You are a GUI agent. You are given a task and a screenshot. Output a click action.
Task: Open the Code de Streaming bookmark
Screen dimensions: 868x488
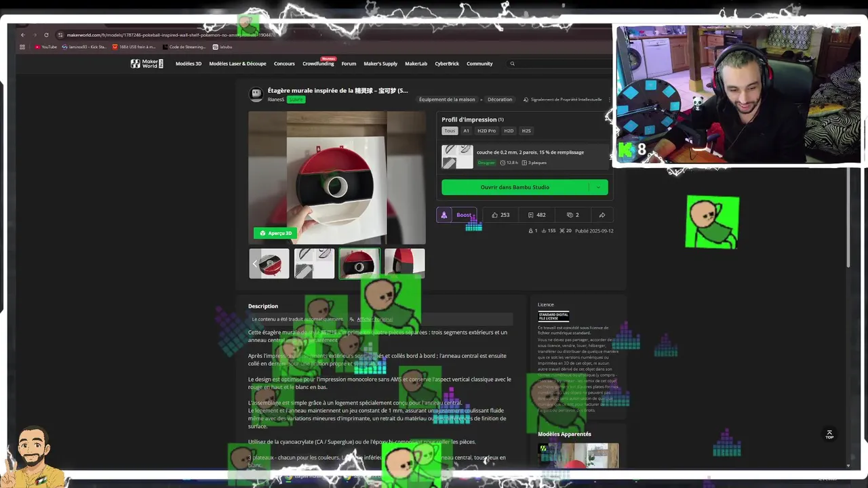[184, 47]
